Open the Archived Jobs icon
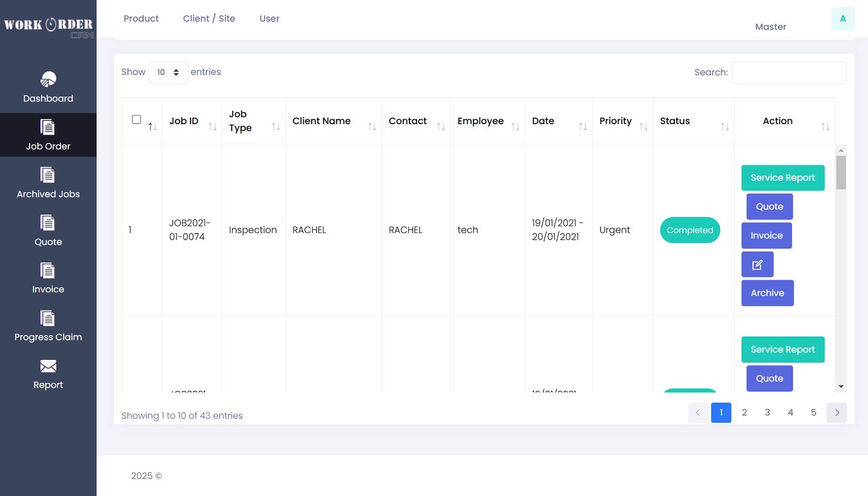The width and height of the screenshot is (868, 496). 48,175
